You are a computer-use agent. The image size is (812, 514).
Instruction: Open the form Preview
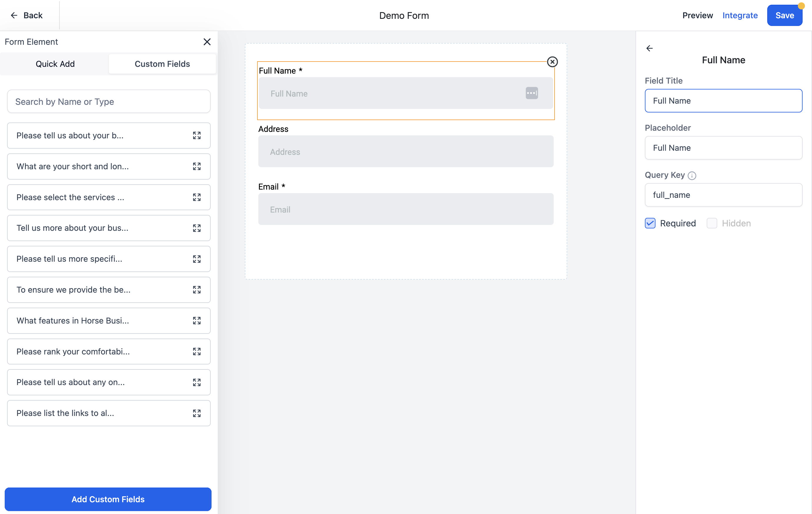pos(697,15)
